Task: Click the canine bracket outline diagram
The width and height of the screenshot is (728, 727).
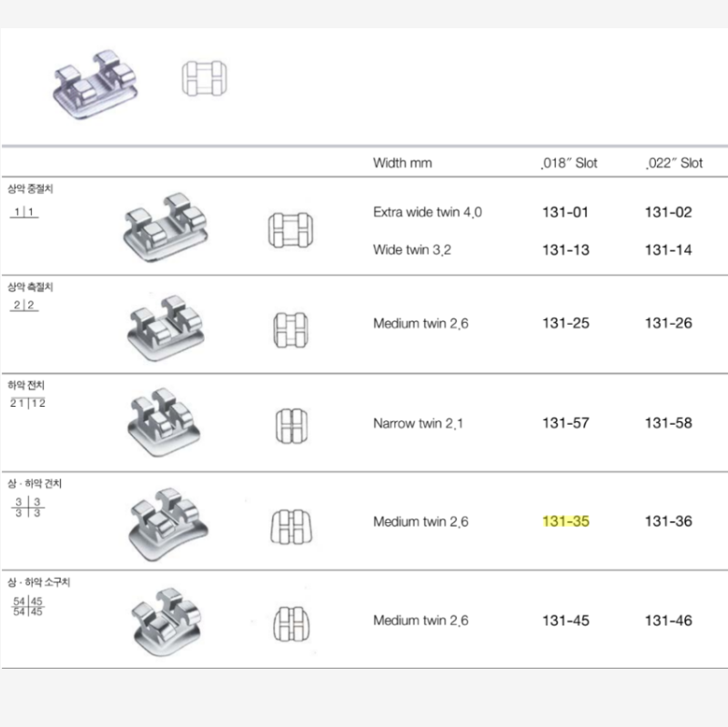Action: [x=291, y=527]
